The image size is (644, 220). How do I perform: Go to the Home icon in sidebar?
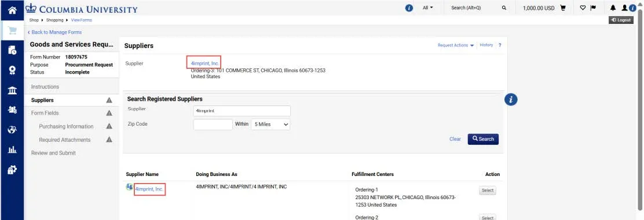click(x=12, y=10)
